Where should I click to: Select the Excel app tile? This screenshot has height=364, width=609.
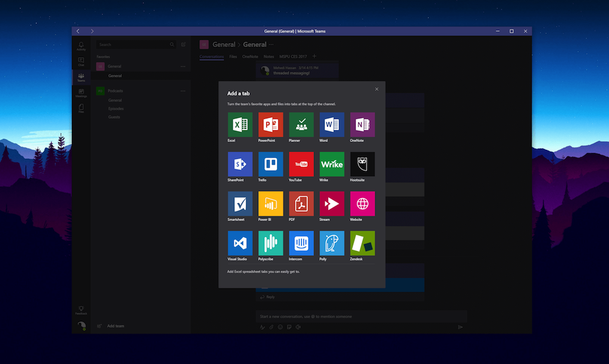(x=240, y=125)
